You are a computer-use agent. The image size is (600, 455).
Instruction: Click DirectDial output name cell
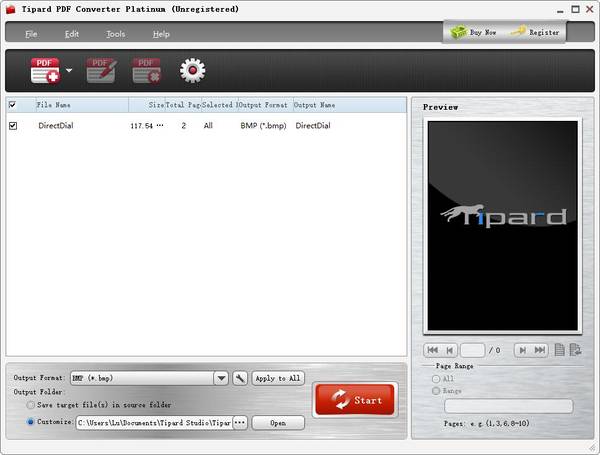pos(313,126)
